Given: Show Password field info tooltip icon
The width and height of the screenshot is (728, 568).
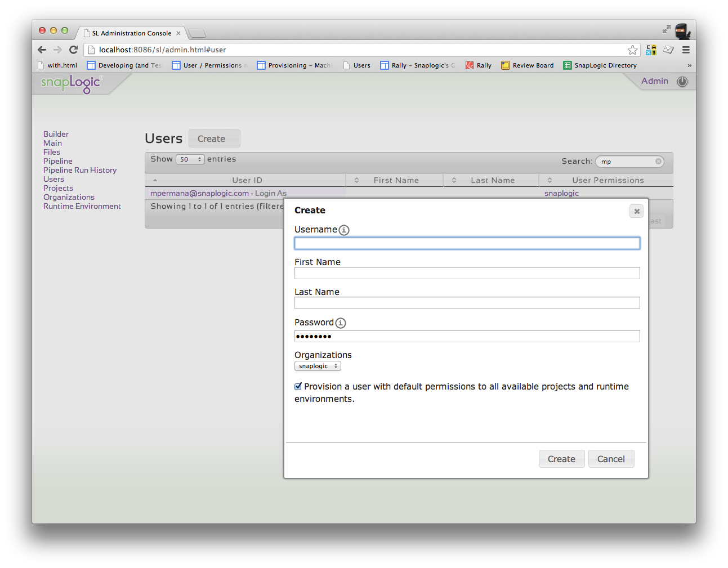Looking at the screenshot, I should [341, 323].
